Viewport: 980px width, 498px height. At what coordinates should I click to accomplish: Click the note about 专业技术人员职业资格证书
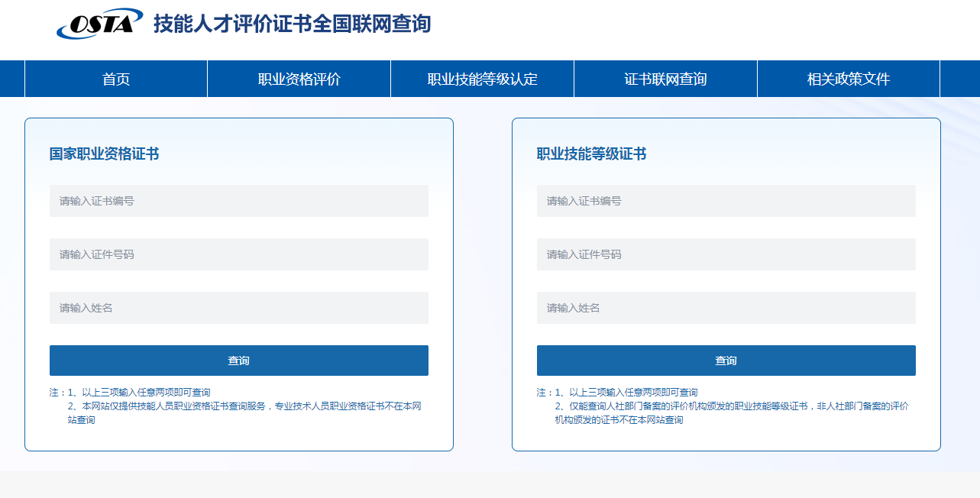tap(244, 406)
